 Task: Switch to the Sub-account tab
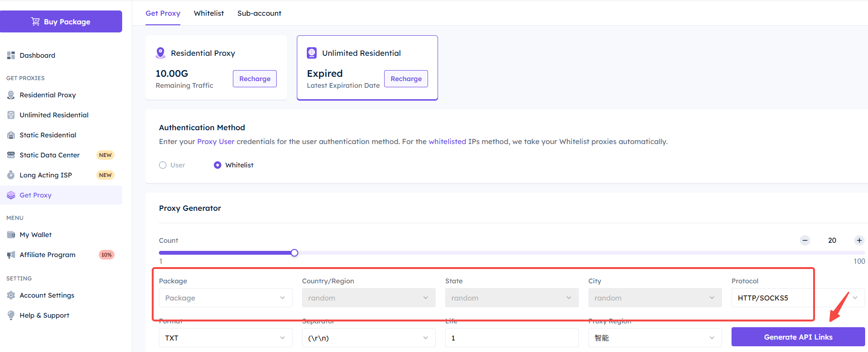tap(259, 13)
